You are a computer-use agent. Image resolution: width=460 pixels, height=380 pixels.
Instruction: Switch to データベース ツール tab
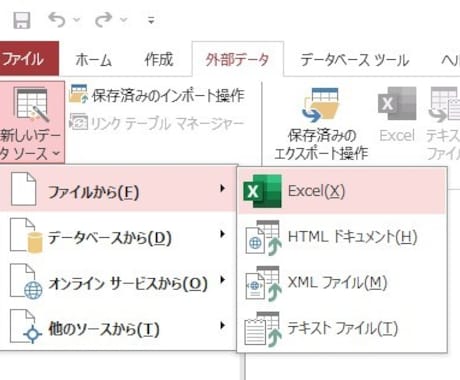click(354, 60)
